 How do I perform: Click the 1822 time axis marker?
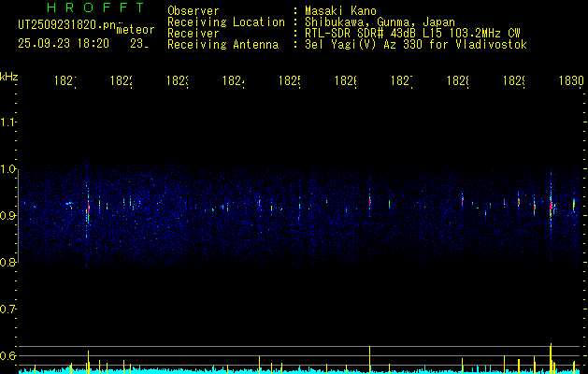[x=122, y=81]
